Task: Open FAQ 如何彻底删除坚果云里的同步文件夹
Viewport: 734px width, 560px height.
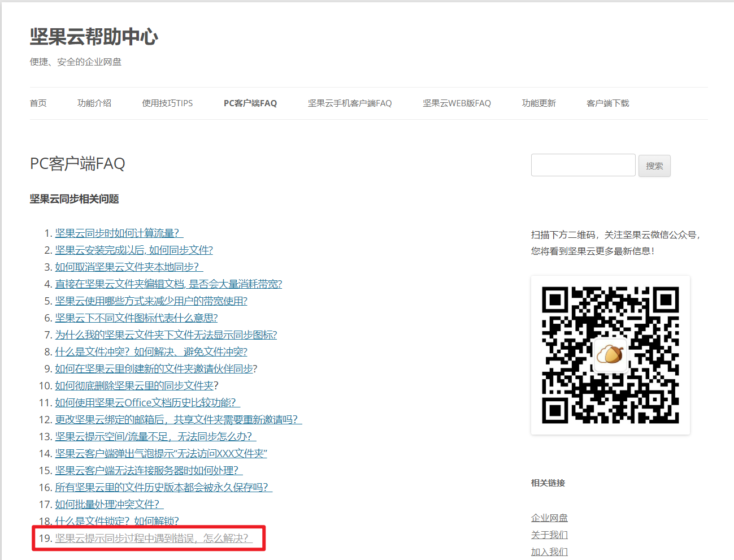Action: coord(134,385)
